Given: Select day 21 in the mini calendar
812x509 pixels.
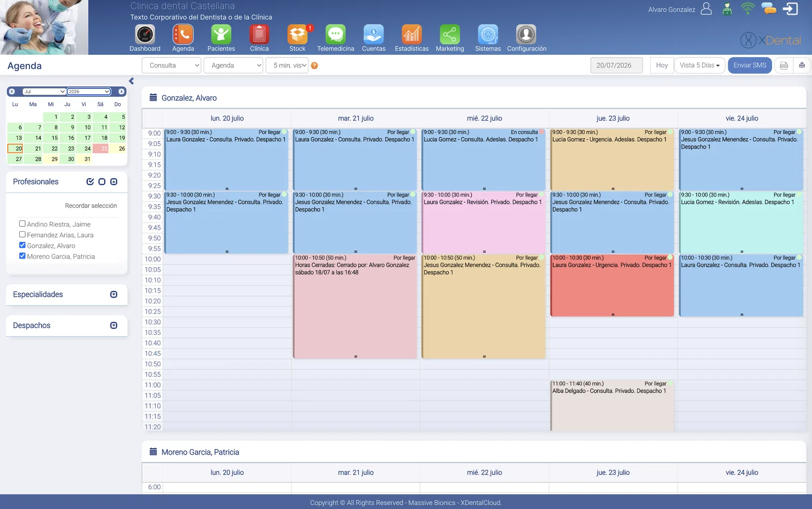Looking at the screenshot, I should coord(34,148).
